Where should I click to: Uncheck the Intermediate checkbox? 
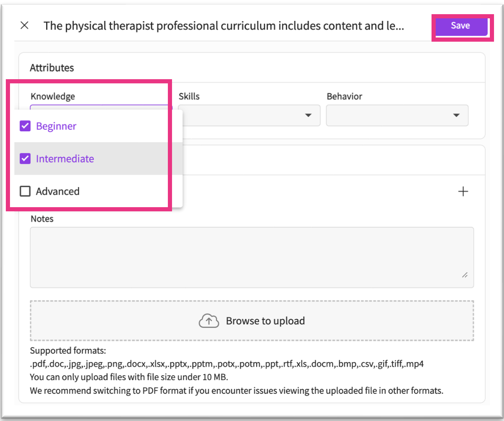[x=25, y=159]
